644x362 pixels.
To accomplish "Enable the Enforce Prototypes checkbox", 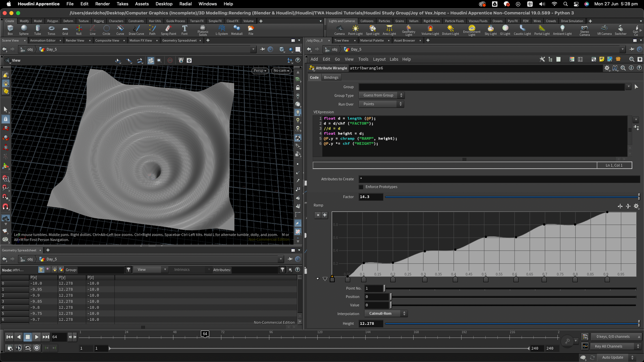I will pyautogui.click(x=361, y=187).
